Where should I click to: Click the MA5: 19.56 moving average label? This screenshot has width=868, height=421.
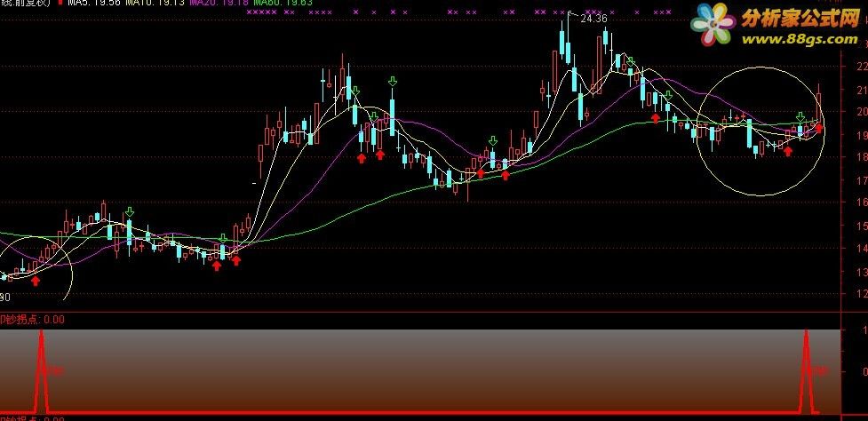[x=93, y=2]
